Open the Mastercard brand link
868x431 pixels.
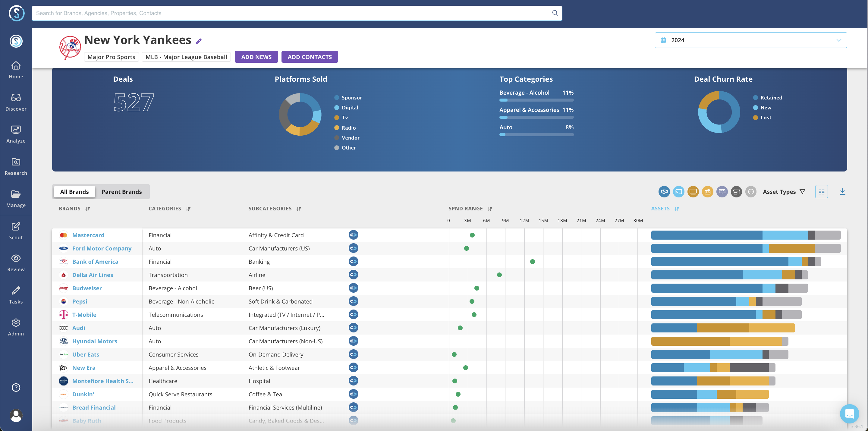tap(88, 235)
